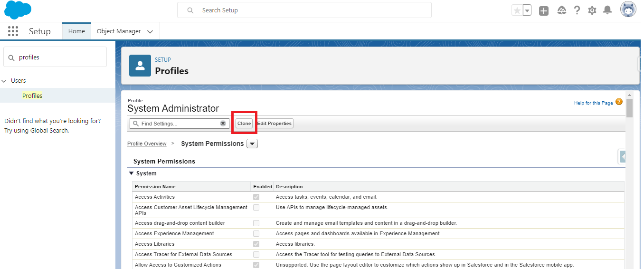Focus the Search Setup field
The image size is (644, 269).
click(x=304, y=10)
